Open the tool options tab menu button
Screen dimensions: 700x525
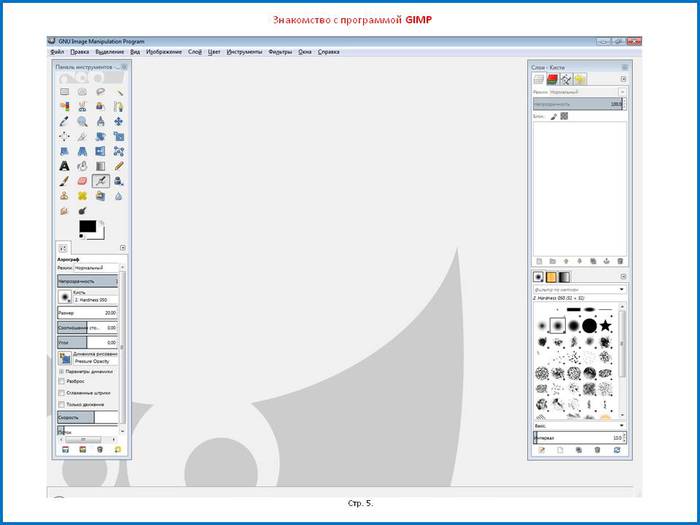coord(123,248)
